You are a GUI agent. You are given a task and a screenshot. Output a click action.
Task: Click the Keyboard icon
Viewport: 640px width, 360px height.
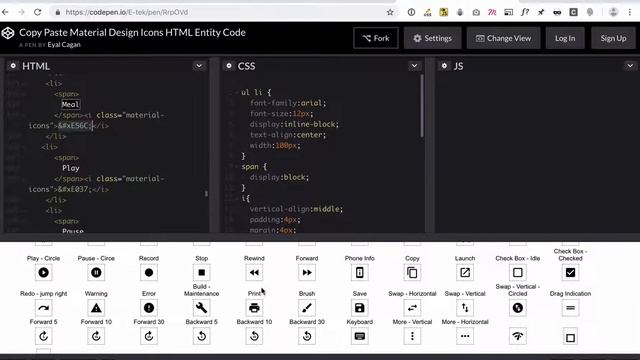(x=360, y=336)
